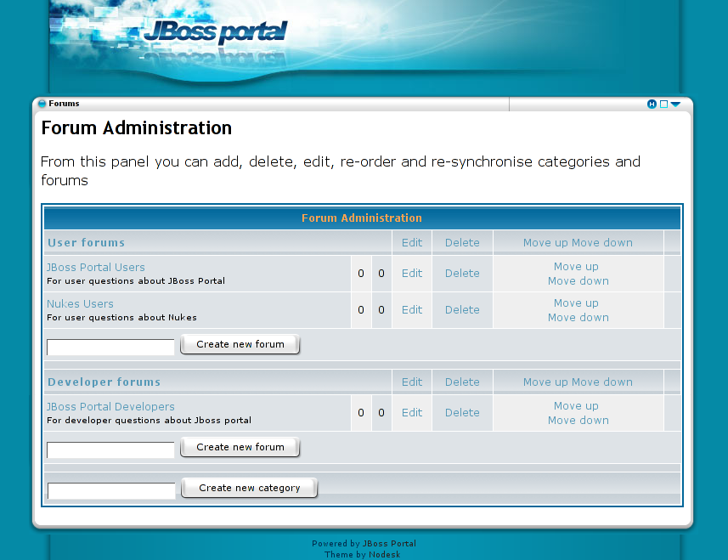Viewport: 728px width, 560px height.
Task: Move JBoss Portal Users forum down
Action: pyautogui.click(x=578, y=280)
